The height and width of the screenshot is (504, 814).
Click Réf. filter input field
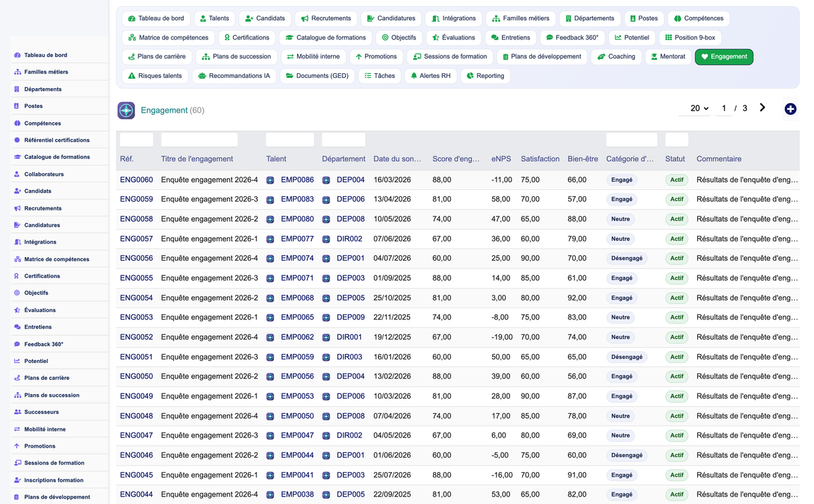136,140
